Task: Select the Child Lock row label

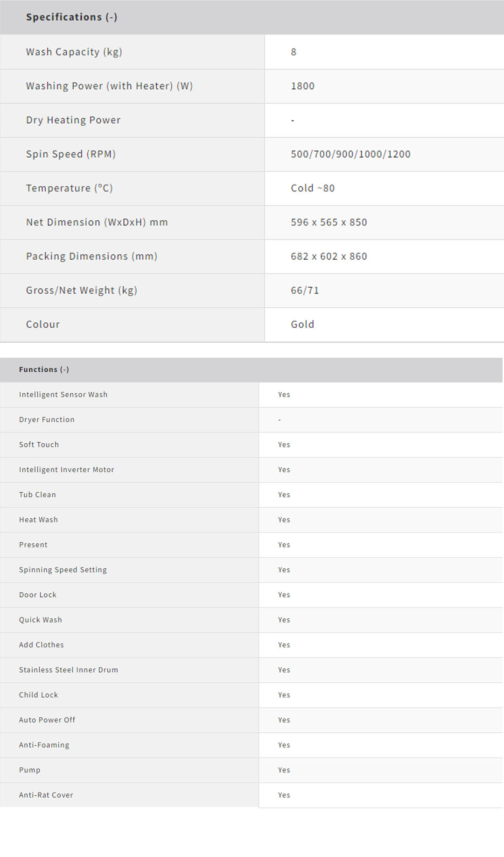Action: [38, 695]
